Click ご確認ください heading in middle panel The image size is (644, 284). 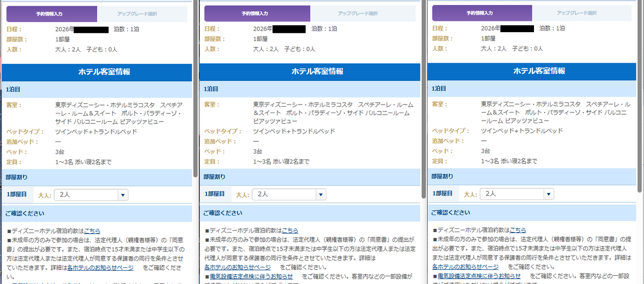310,213
